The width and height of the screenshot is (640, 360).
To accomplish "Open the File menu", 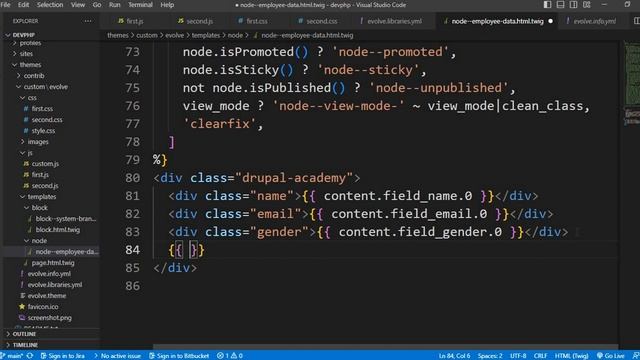I will coord(6,5).
